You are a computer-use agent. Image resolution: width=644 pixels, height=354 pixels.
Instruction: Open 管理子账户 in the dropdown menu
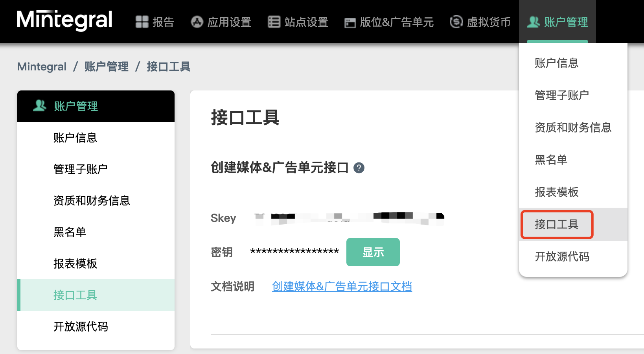click(561, 95)
